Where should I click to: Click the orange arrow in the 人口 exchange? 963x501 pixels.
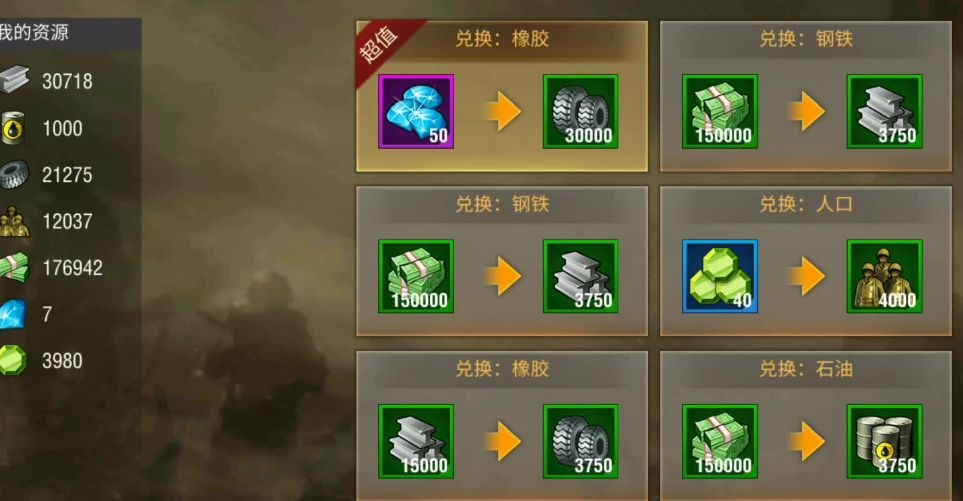806,276
